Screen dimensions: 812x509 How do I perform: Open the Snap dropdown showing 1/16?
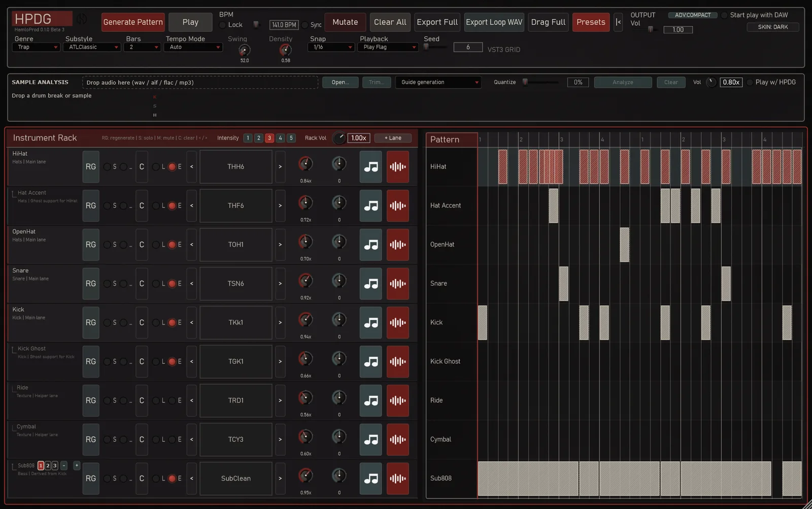click(331, 47)
